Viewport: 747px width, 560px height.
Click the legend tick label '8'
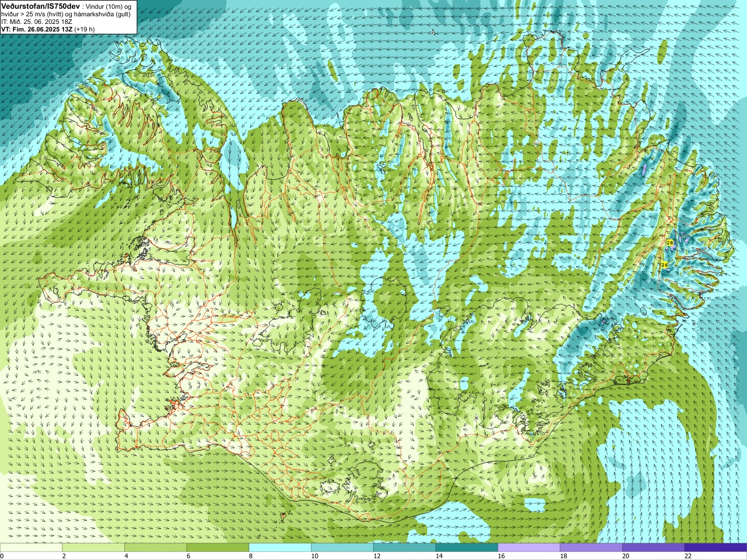[251, 556]
